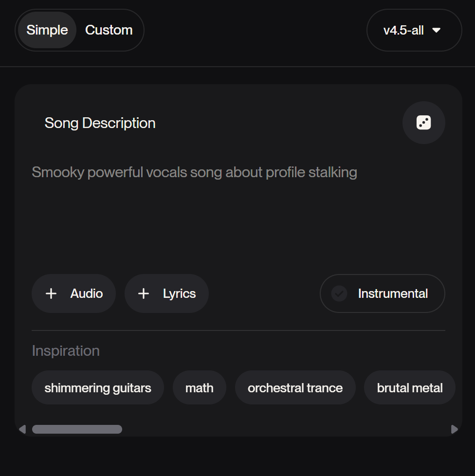Click the right scroll arrow
Screen dimensions: 475x476
click(x=455, y=429)
